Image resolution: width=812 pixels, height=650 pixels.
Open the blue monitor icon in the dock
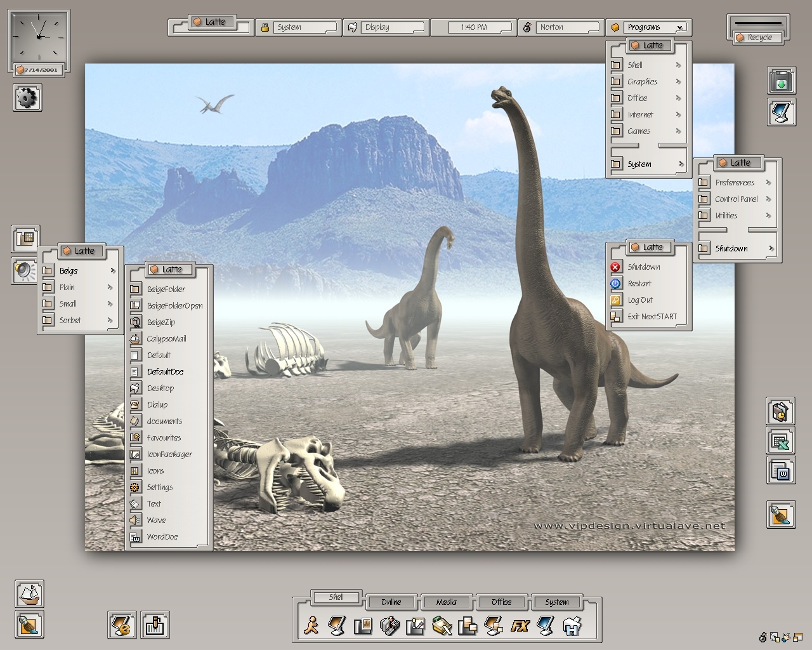point(546,626)
